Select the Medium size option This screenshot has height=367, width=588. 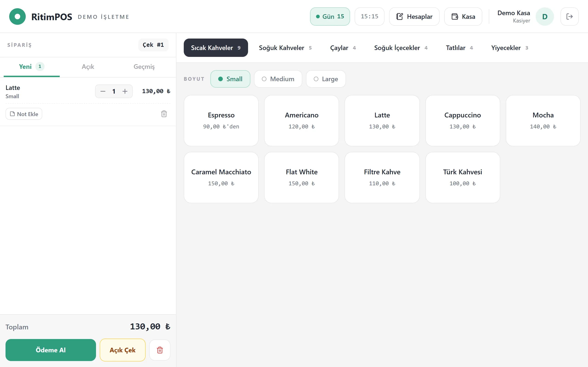(x=278, y=79)
